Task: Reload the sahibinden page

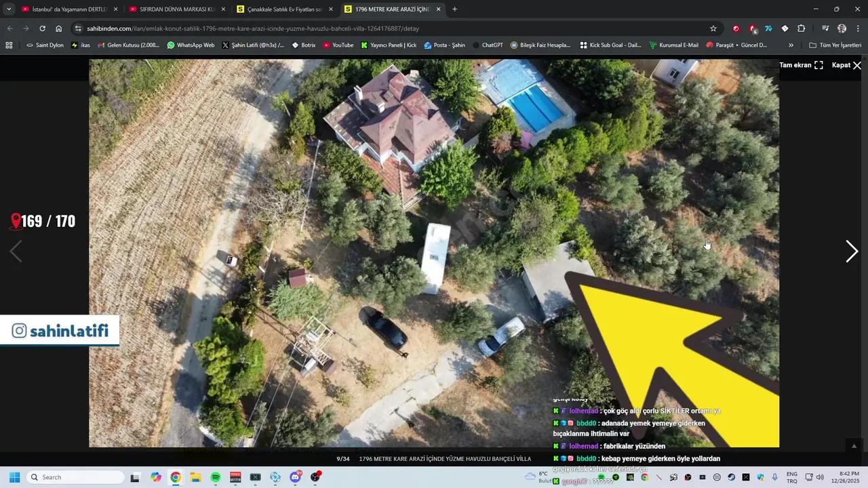Action: click(42, 28)
